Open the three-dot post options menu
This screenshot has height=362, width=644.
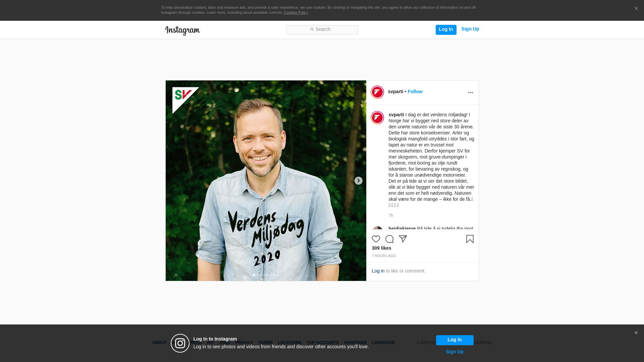coord(471,93)
